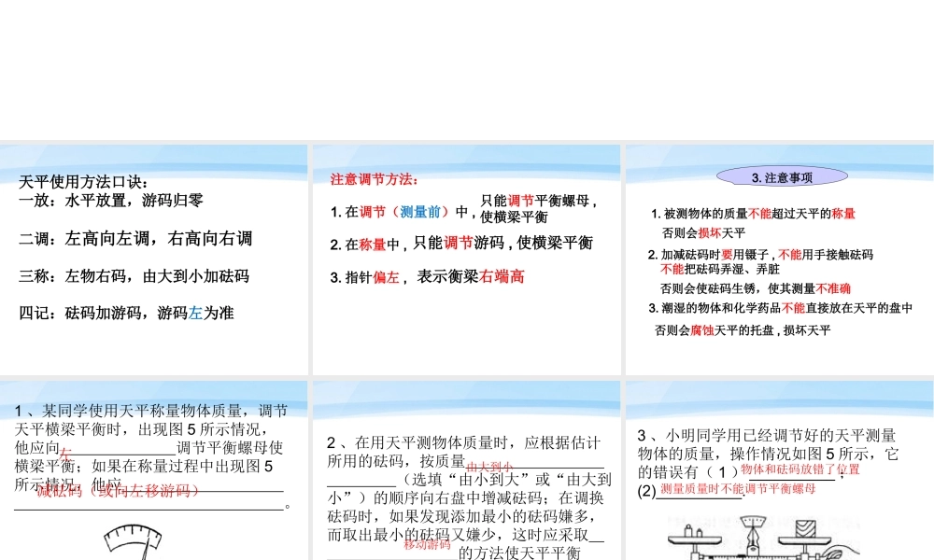The width and height of the screenshot is (934, 560).
Task: Open the slide titled 天平使用方法口诀
Action: point(154,259)
